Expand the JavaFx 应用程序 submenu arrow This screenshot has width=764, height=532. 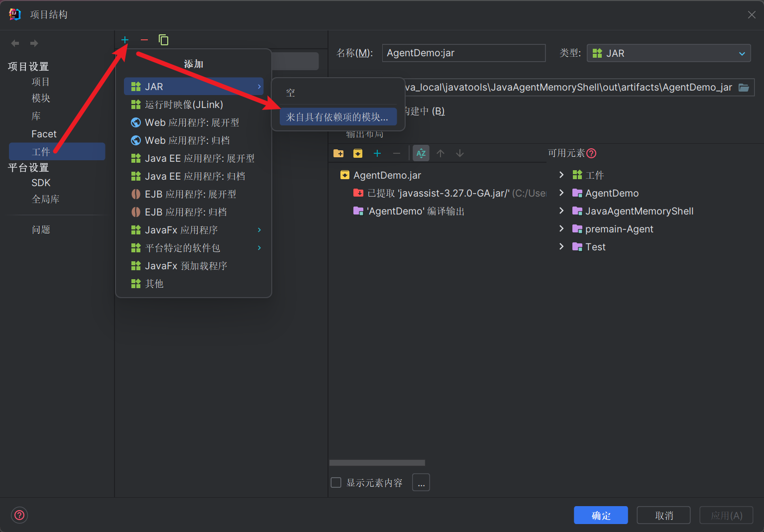[x=259, y=230]
